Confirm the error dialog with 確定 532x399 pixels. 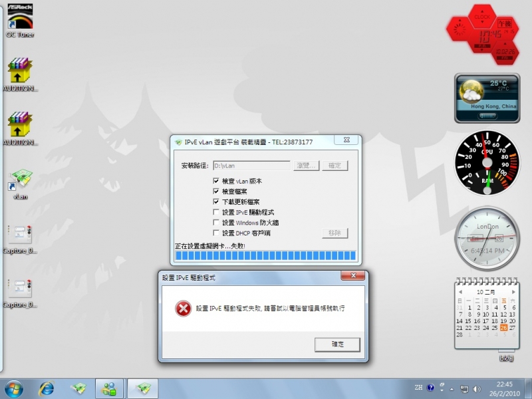click(x=337, y=344)
